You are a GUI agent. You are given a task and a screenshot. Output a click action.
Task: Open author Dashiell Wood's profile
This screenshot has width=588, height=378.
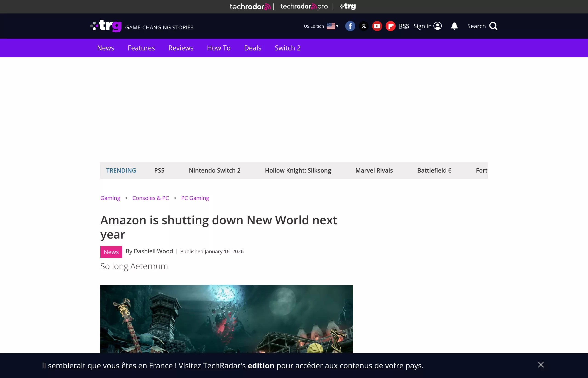[x=153, y=251]
